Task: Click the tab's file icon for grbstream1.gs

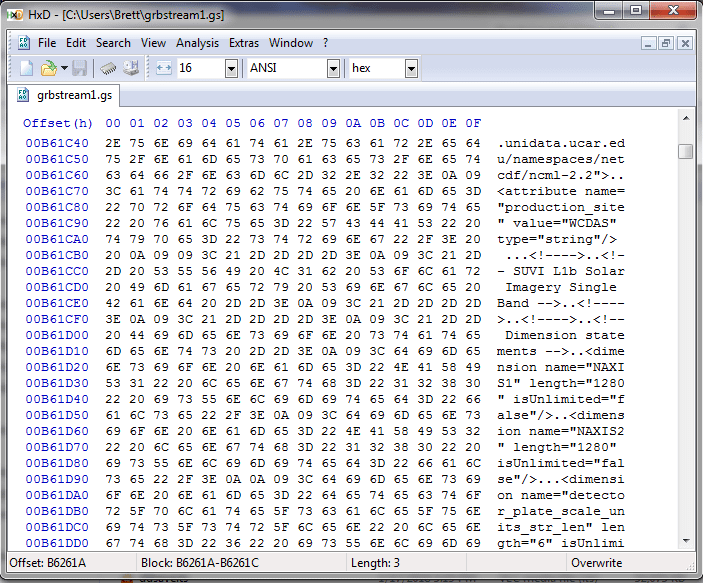Action: [23, 95]
